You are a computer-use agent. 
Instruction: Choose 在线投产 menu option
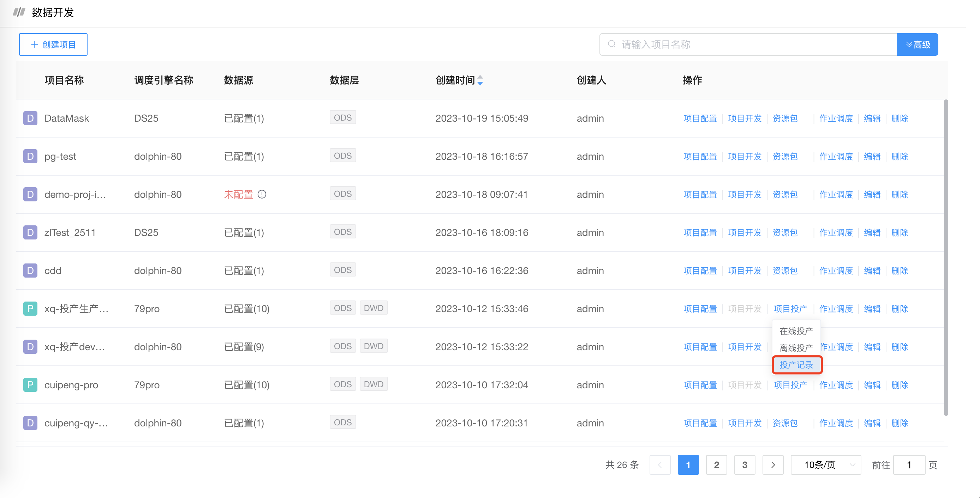coord(796,331)
